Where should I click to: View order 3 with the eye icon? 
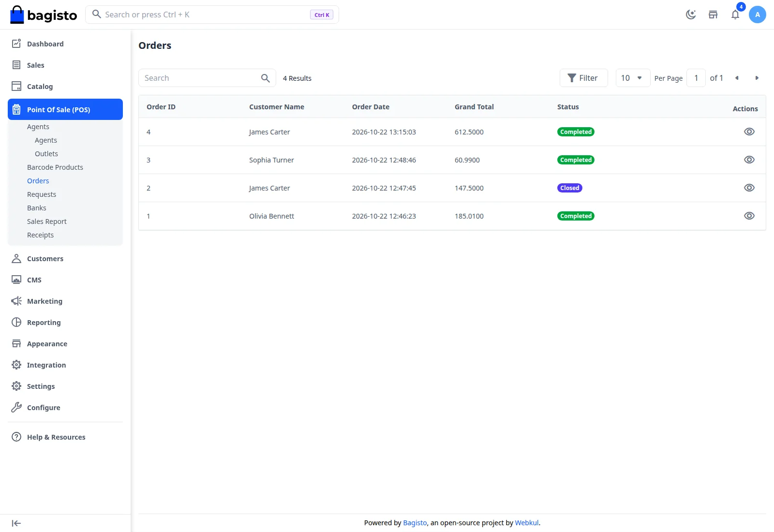(749, 160)
